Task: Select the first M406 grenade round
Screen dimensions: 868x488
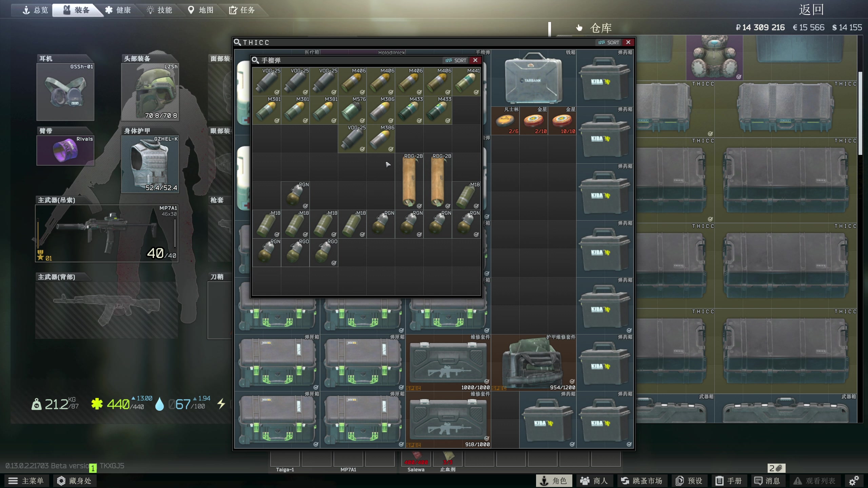Action: pyautogui.click(x=352, y=82)
